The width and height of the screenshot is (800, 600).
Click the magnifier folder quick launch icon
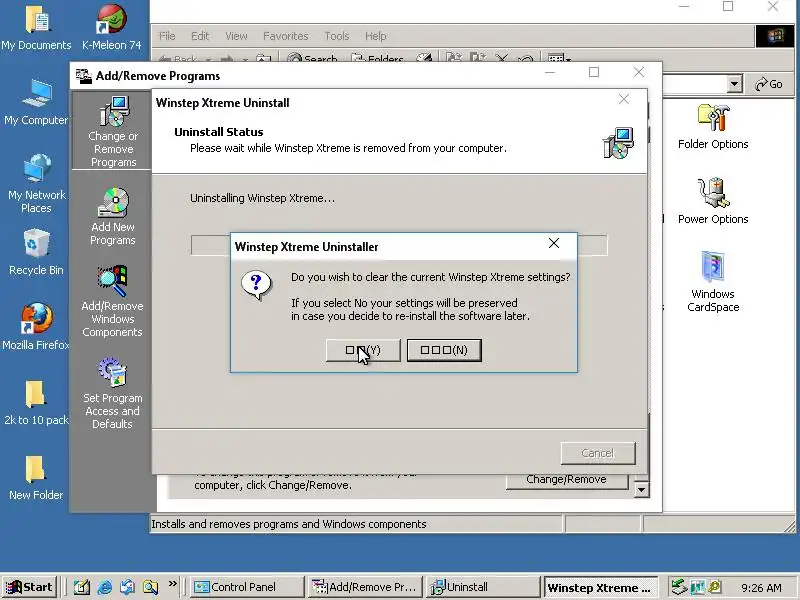point(151,587)
